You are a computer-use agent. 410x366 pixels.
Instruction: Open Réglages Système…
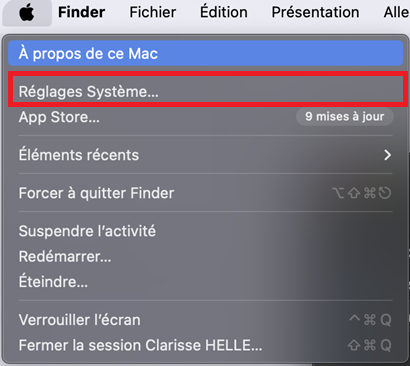[x=206, y=91]
